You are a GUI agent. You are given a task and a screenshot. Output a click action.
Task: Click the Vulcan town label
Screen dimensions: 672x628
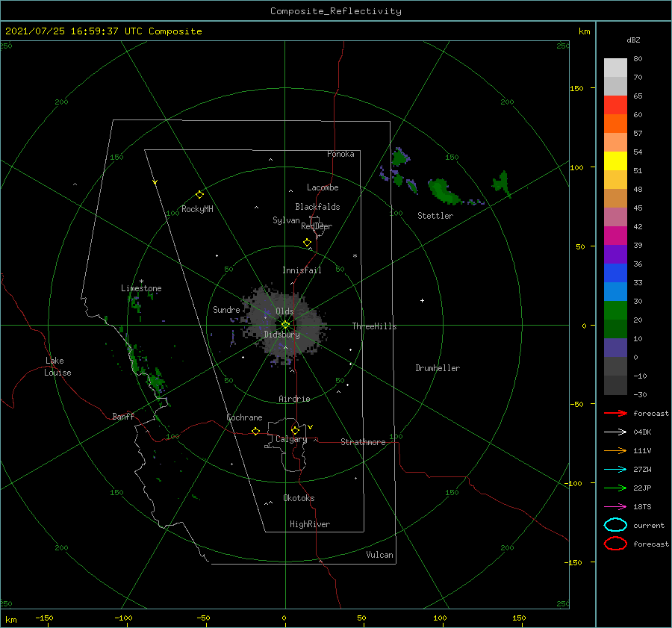click(379, 555)
